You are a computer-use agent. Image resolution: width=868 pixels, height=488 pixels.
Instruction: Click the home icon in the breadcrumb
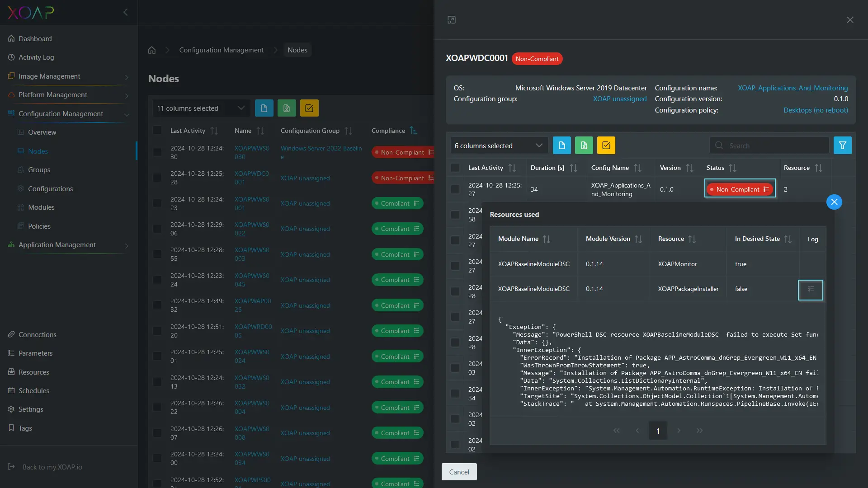tap(152, 50)
